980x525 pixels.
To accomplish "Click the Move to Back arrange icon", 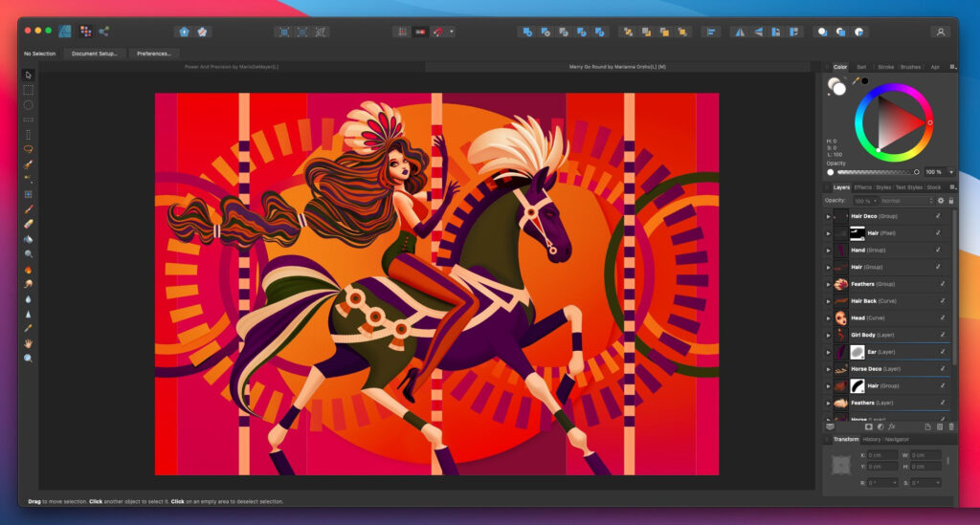I will coord(628,32).
